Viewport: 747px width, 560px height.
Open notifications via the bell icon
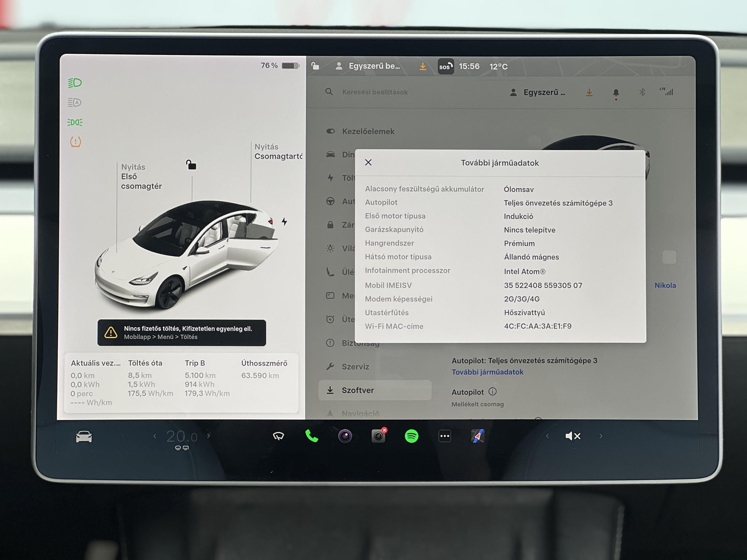point(616,92)
